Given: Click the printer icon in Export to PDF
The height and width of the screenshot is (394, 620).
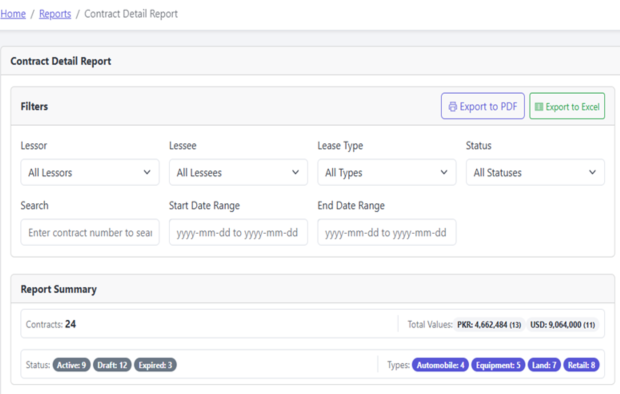Looking at the screenshot, I should [452, 106].
